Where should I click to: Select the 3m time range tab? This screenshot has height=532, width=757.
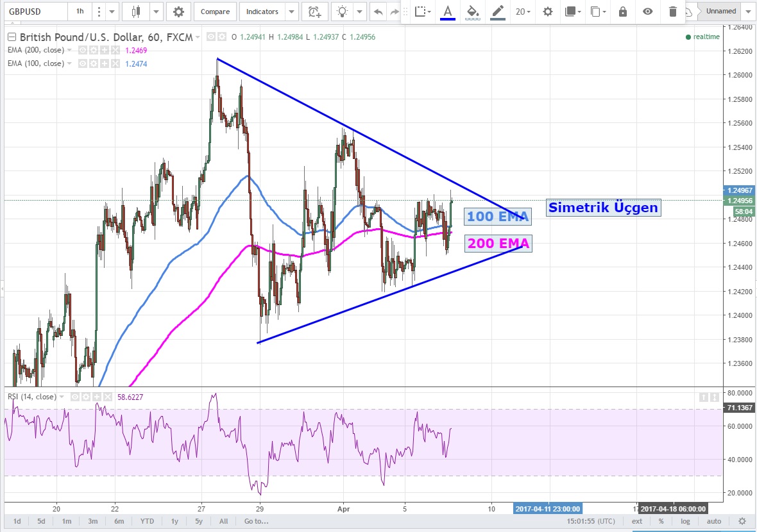93,521
